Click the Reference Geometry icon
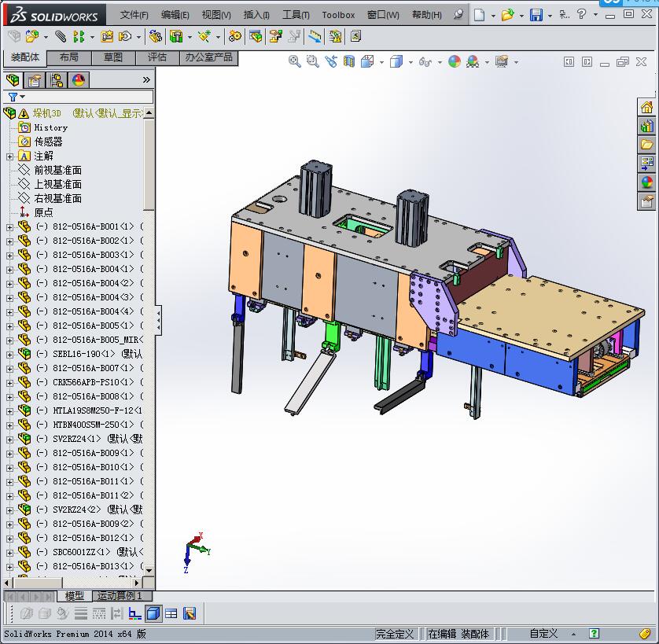The image size is (659, 644). pyautogui.click(x=204, y=37)
